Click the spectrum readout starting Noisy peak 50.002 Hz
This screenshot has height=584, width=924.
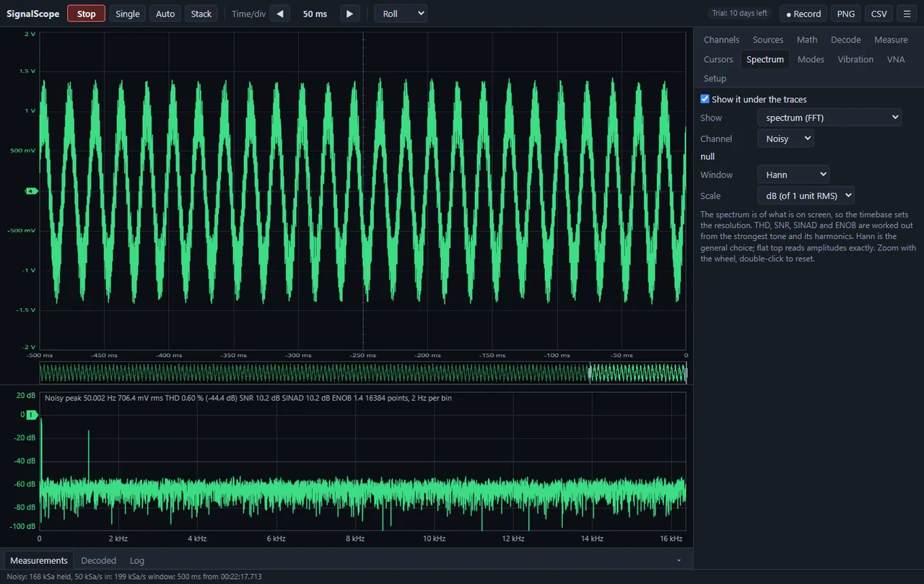[248, 398]
